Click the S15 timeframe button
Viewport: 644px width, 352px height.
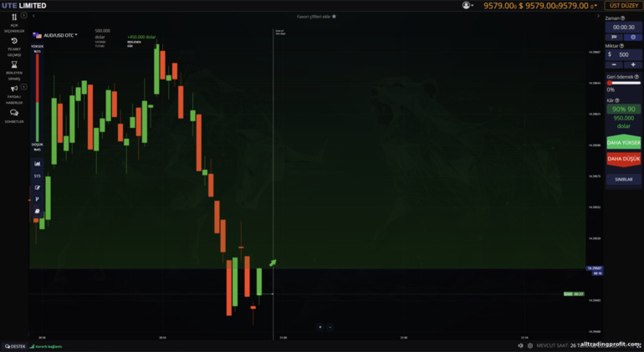click(37, 176)
